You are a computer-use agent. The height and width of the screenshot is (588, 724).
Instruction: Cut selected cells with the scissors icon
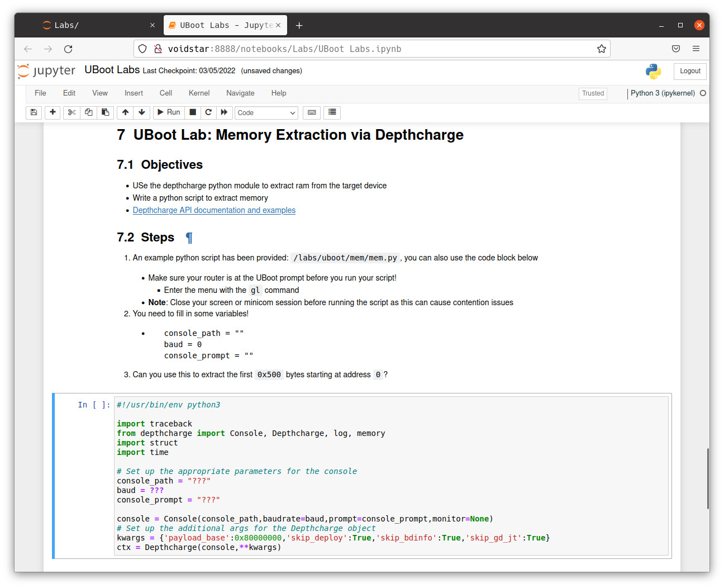click(72, 112)
